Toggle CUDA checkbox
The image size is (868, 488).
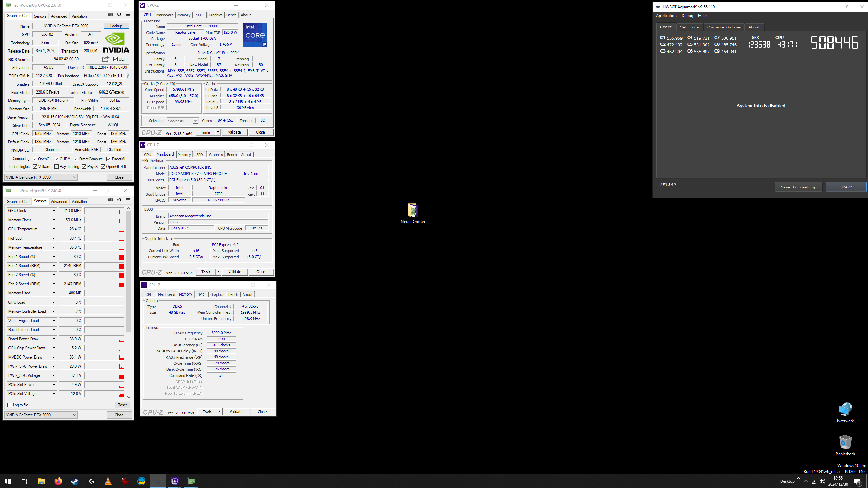coord(57,159)
